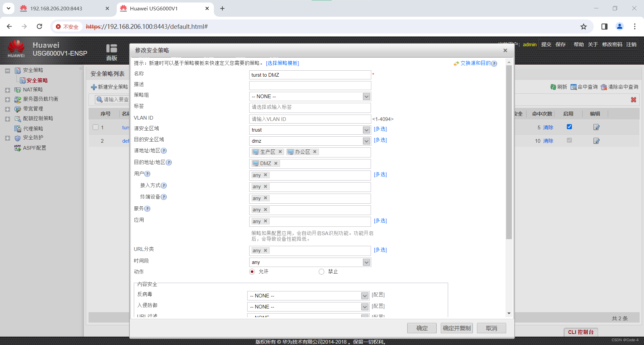644x345 pixels.
Task: Remove the any tag from 服务 field
Action: 265,210
